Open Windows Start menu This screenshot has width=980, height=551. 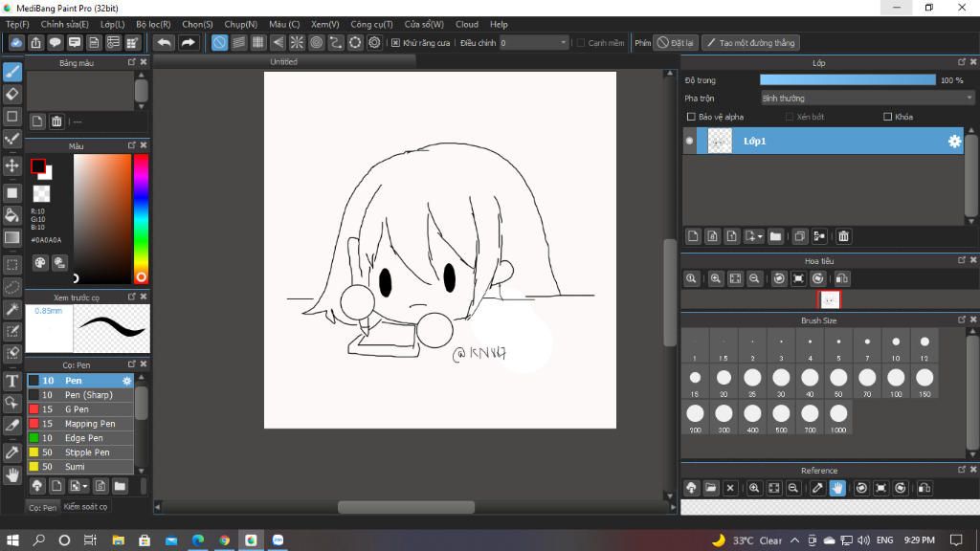12,540
